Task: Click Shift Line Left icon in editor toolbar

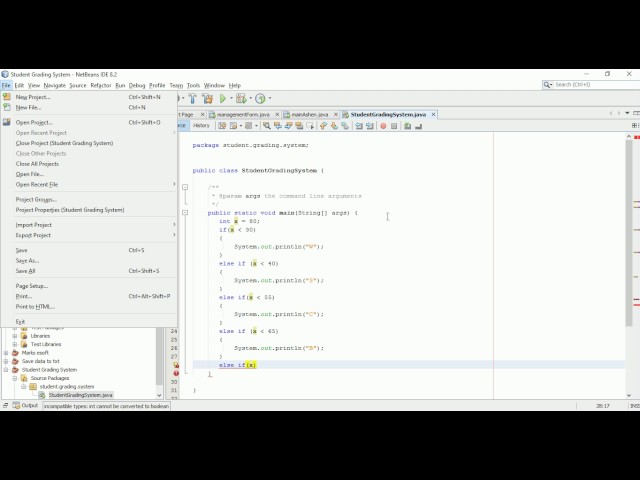Action: tap(359, 126)
